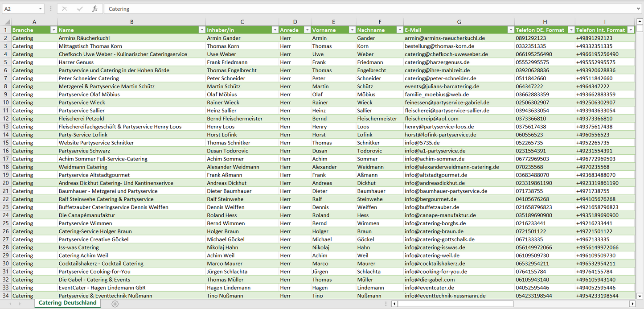Open the Branche column filter dropdown
The width and height of the screenshot is (644, 309).
(53, 30)
